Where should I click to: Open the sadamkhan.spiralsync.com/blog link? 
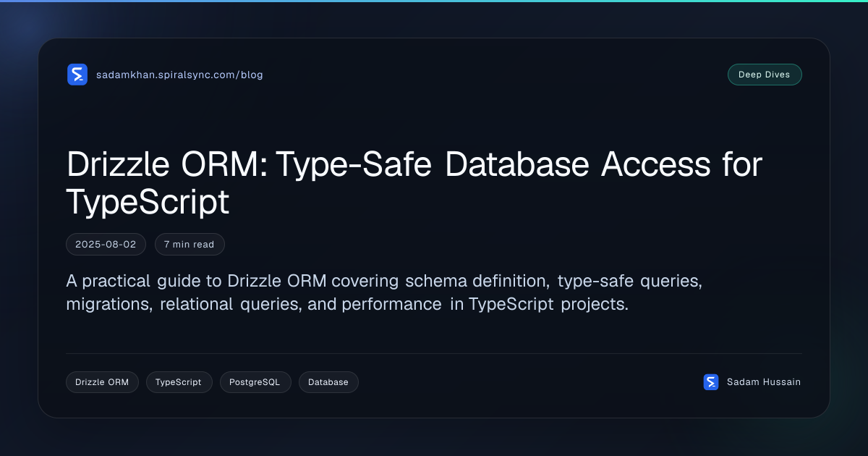tap(179, 75)
